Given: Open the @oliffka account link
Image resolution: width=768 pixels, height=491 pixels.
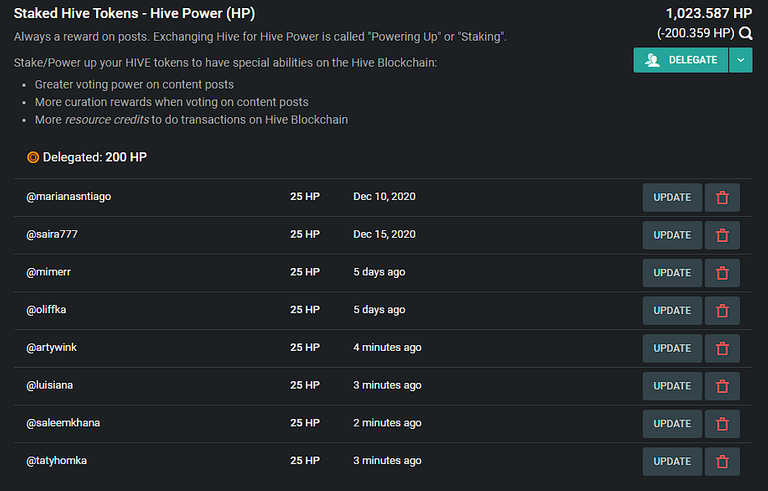Looking at the screenshot, I should click(46, 310).
